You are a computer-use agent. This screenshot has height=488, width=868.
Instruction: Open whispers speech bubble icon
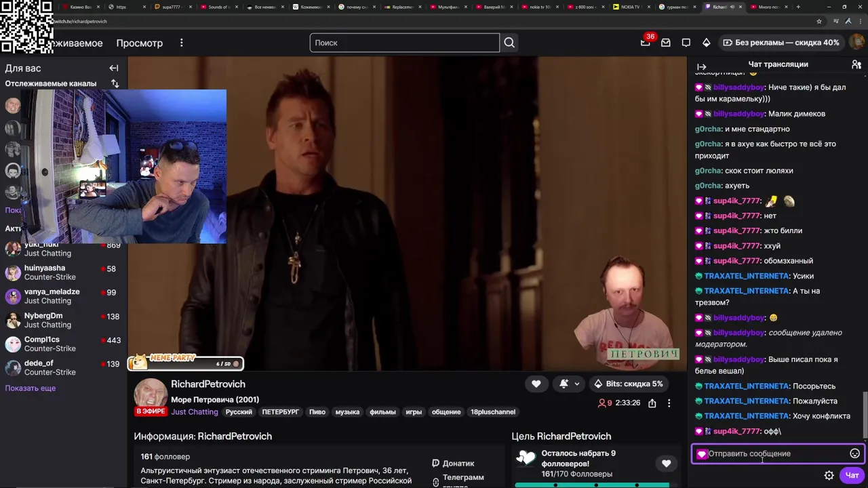686,43
